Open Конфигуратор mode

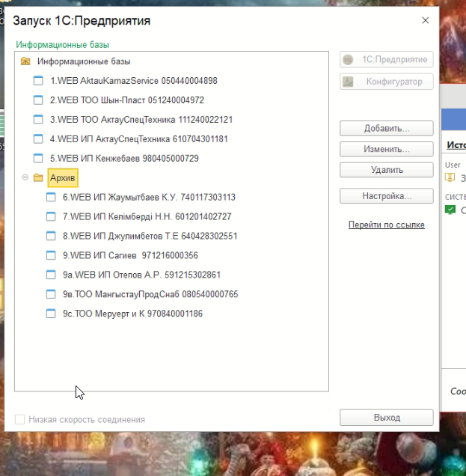pos(387,82)
